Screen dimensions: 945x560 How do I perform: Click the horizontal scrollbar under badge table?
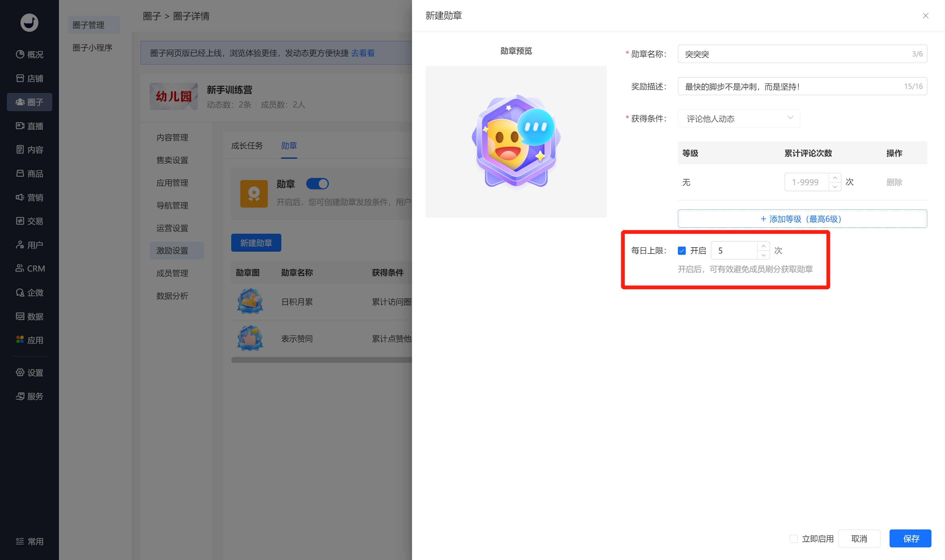coord(321,360)
